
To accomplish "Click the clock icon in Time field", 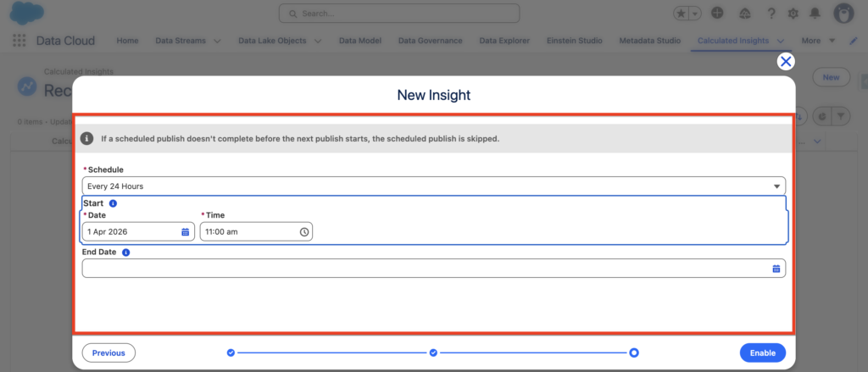I will [x=303, y=231].
